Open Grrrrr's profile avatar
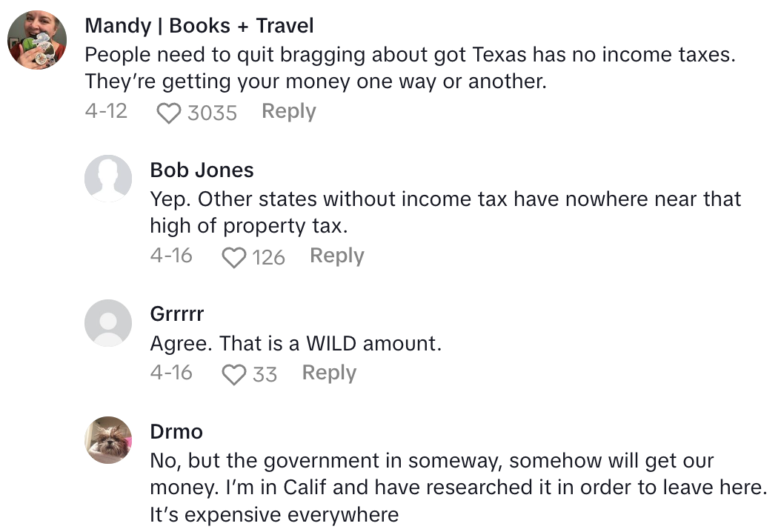781x532 pixels. [x=108, y=324]
